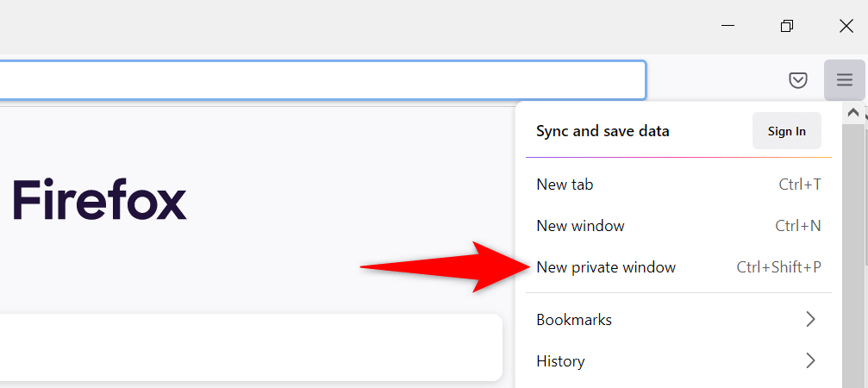868x388 pixels.
Task: Click the vertical scrollbar track
Action: coord(853,259)
